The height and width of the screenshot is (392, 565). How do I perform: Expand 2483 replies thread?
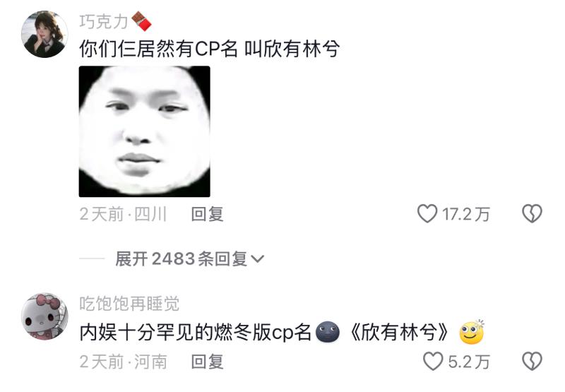(189, 259)
